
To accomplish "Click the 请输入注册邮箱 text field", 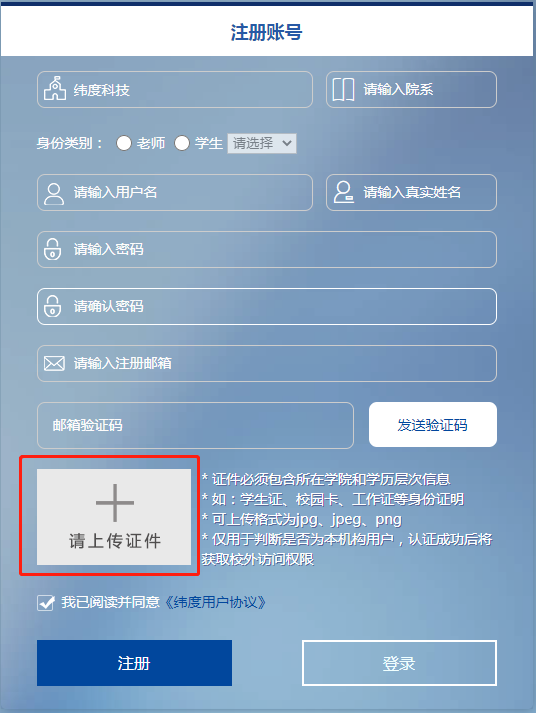I will [267, 363].
